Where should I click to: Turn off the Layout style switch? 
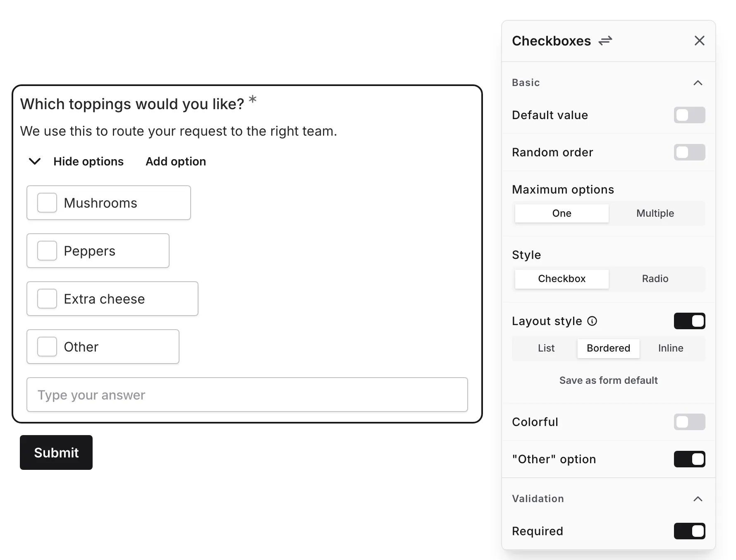point(689,321)
